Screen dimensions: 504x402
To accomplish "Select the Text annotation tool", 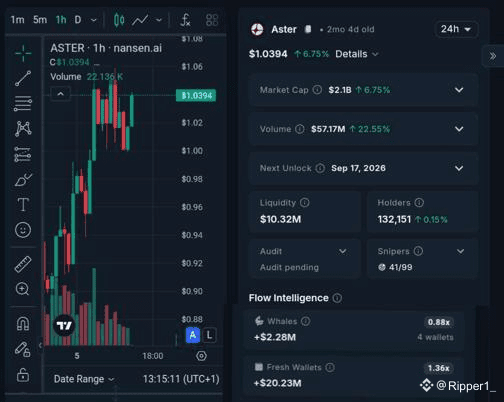I will tap(23, 204).
